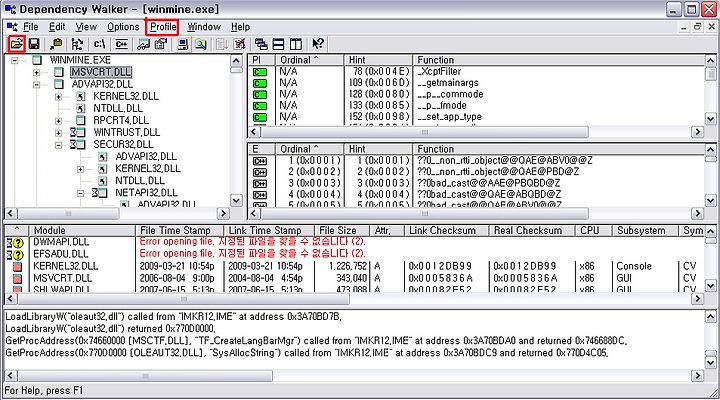Toggle the Full Paths c:\ icon
This screenshot has width=720, height=400.
point(99,44)
